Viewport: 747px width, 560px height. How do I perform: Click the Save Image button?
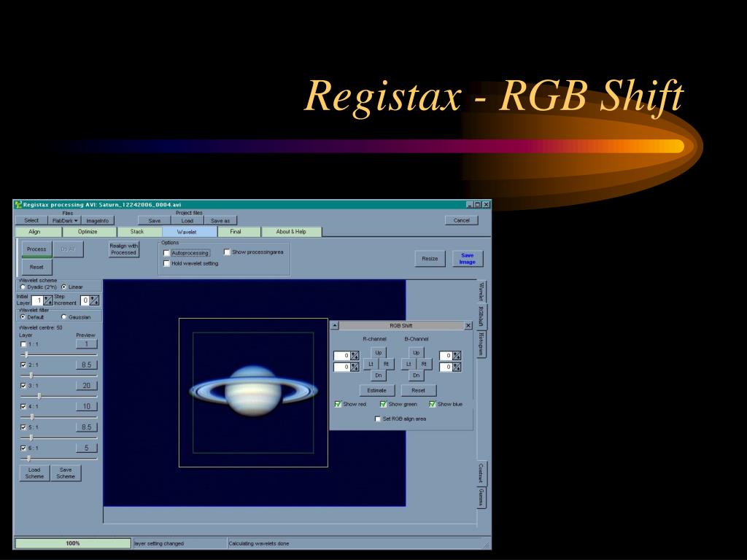[468, 259]
